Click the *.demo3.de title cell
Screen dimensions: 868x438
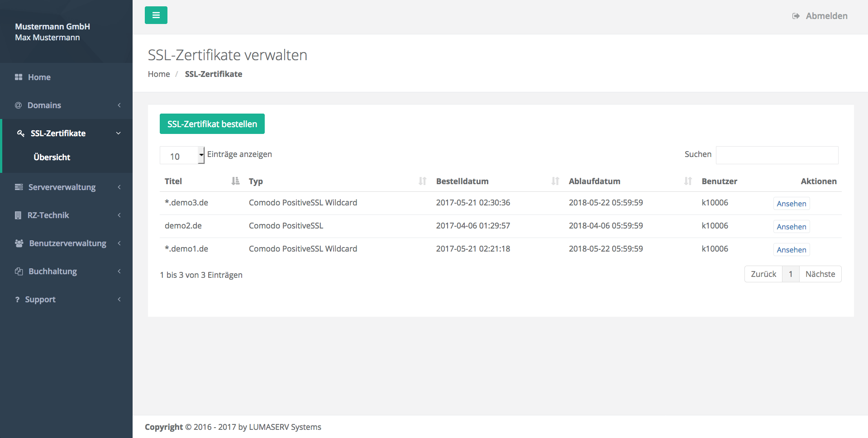pos(186,203)
